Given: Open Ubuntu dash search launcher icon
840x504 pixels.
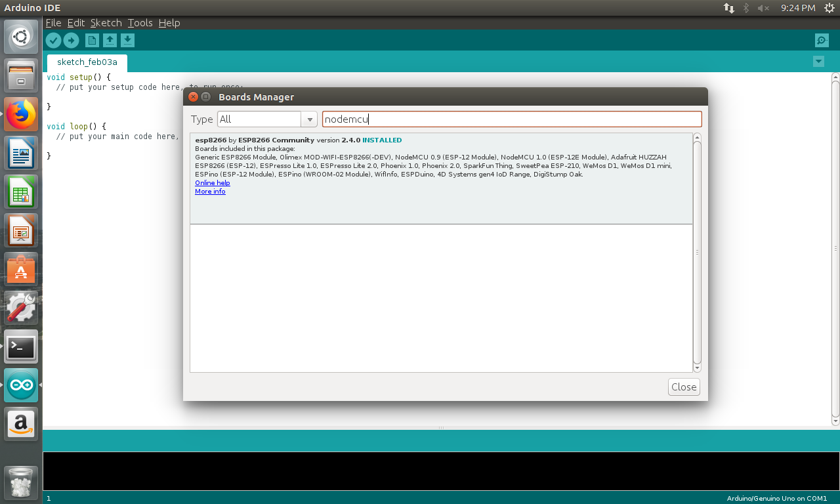Looking at the screenshot, I should click(x=21, y=37).
